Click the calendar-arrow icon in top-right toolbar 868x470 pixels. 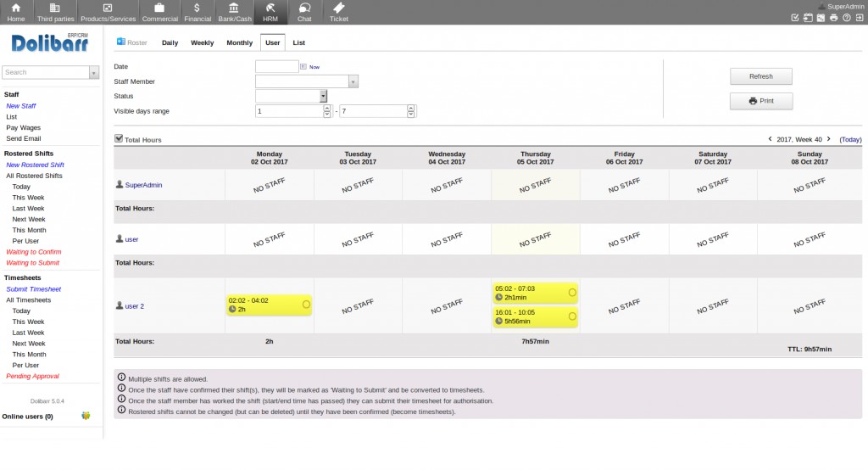click(808, 18)
